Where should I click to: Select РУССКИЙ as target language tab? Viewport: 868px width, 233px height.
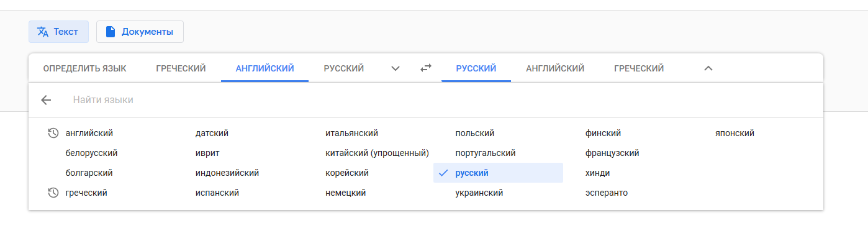[476, 68]
